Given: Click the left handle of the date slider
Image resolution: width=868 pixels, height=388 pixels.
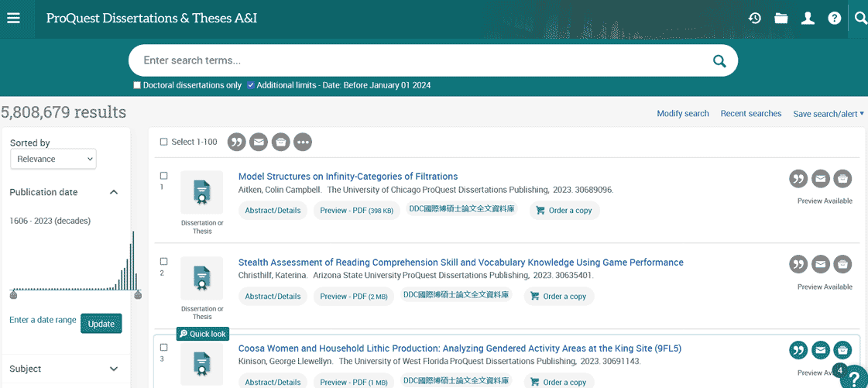Looking at the screenshot, I should tap(13, 295).
